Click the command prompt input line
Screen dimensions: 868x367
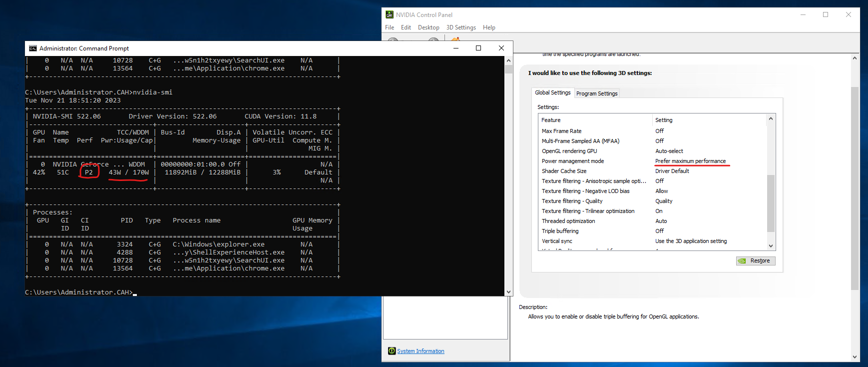(81, 292)
